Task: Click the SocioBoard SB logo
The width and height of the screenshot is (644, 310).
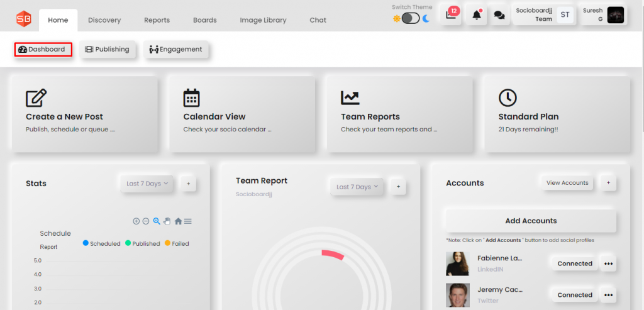Action: (24, 19)
